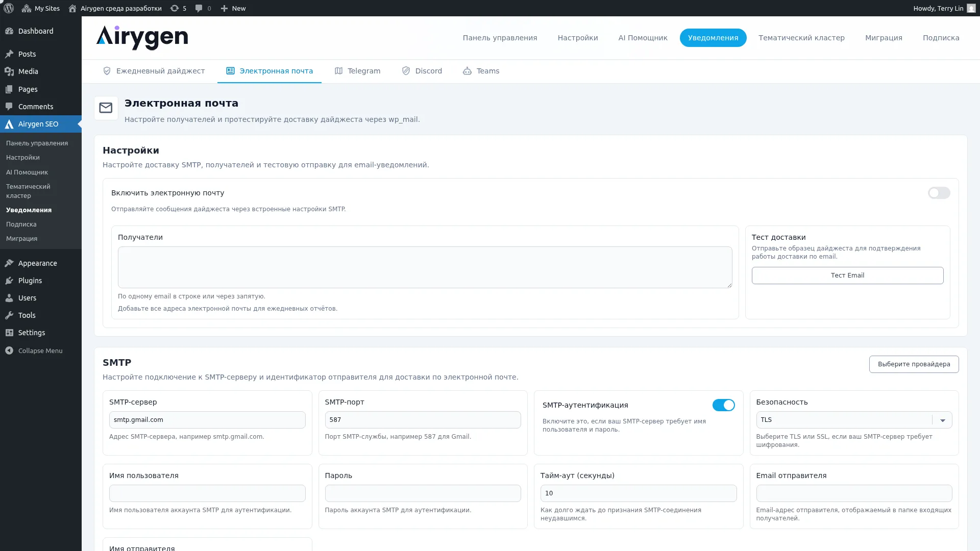Switch to the Telegram tab
Screen dimensions: 980x551
(x=357, y=71)
